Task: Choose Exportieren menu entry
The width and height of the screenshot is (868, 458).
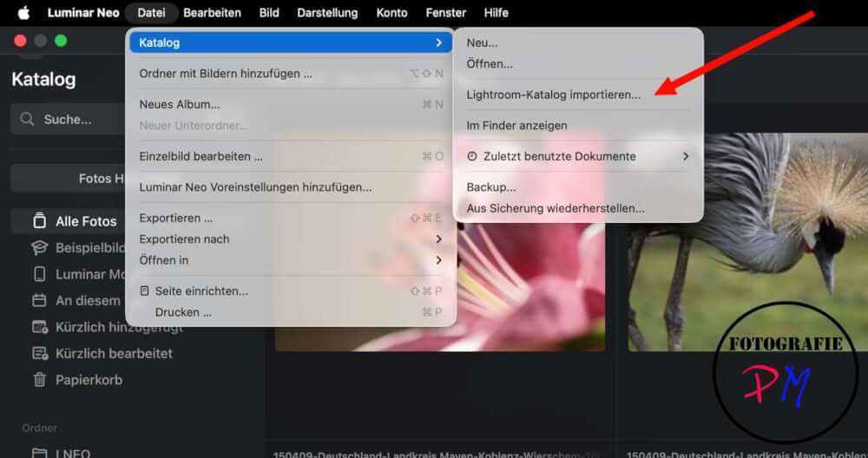Action: 291,219
